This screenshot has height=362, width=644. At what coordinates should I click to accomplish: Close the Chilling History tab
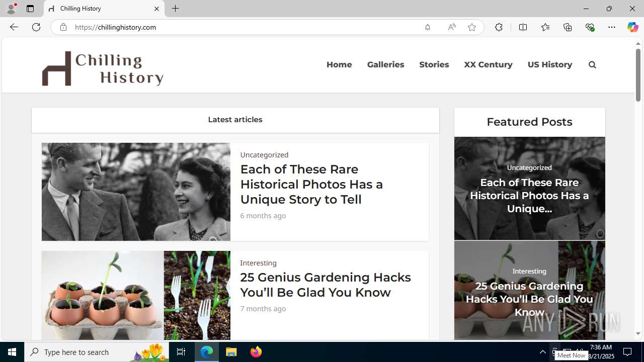156,9
